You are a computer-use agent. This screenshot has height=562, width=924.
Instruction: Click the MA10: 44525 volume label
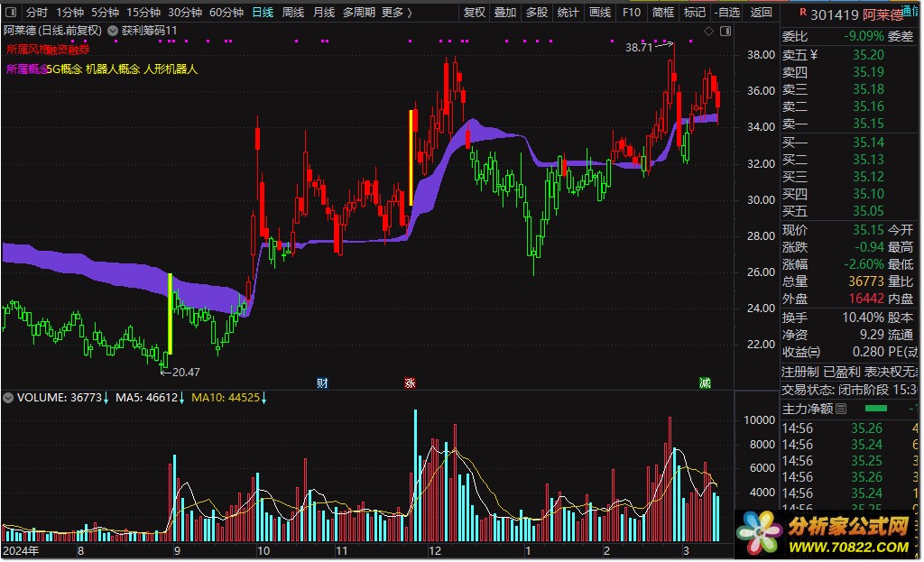coord(228,398)
